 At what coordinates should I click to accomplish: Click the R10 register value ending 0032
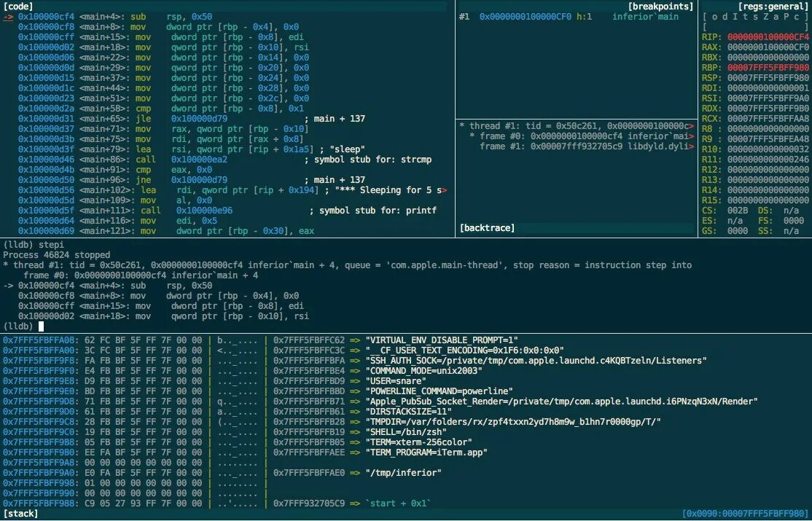[768, 149]
